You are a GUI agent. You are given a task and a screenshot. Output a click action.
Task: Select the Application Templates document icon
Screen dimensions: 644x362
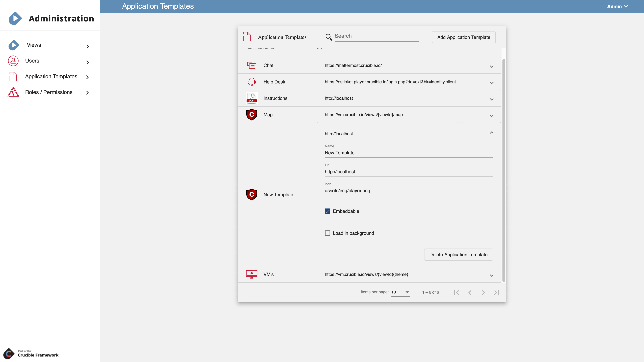[x=13, y=76]
